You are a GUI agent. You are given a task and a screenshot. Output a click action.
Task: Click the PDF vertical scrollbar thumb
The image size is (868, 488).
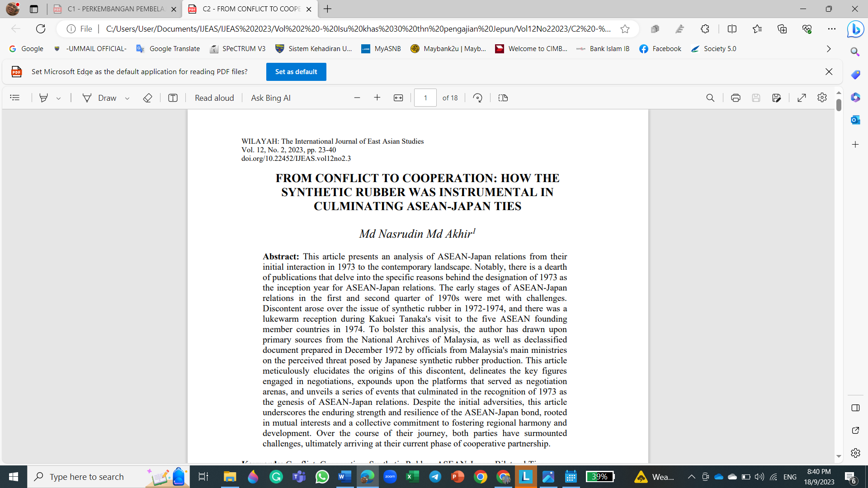(x=839, y=105)
